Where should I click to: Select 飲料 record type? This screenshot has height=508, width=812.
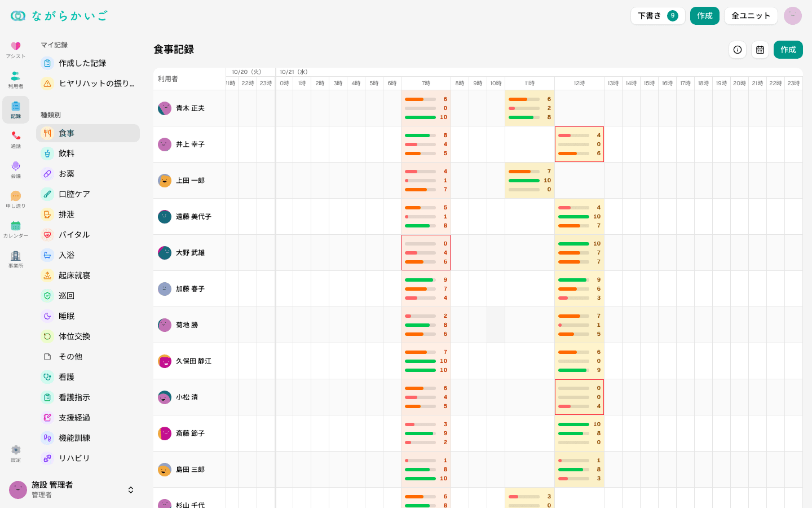pos(88,154)
